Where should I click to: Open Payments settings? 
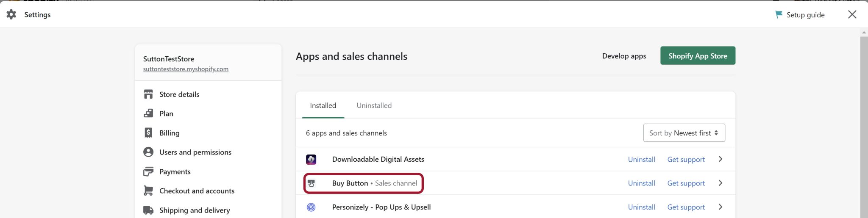point(175,171)
